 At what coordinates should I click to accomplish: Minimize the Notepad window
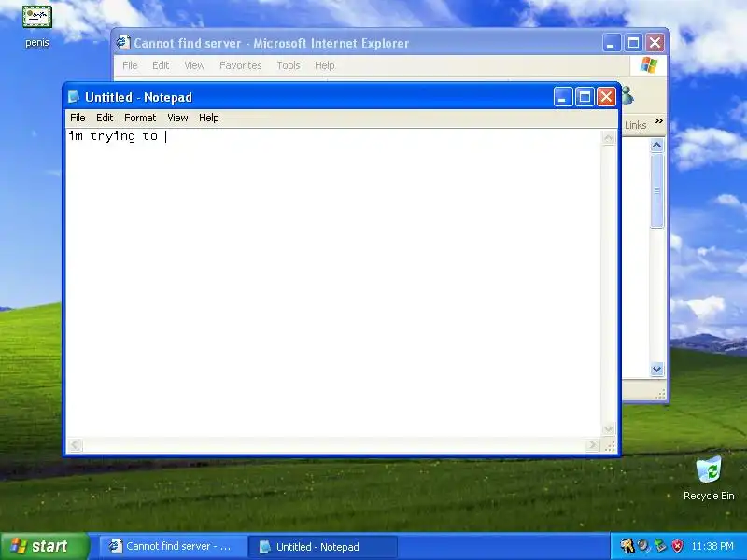pyautogui.click(x=563, y=97)
